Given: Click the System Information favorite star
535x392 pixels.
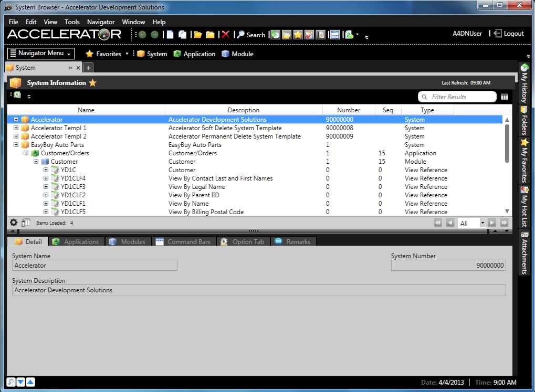Looking at the screenshot, I should coord(92,83).
